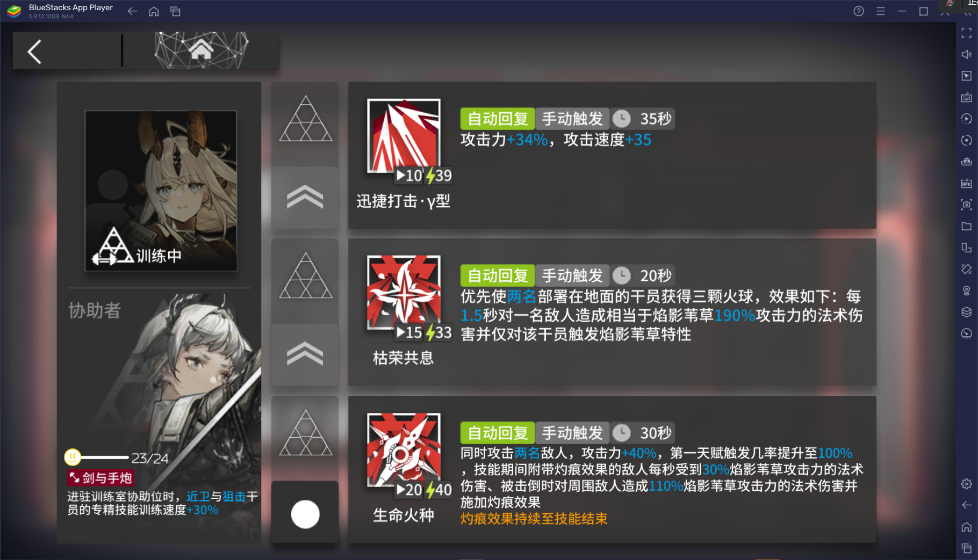Open BlueStacks multi-instance tabs icon

pyautogui.click(x=175, y=11)
